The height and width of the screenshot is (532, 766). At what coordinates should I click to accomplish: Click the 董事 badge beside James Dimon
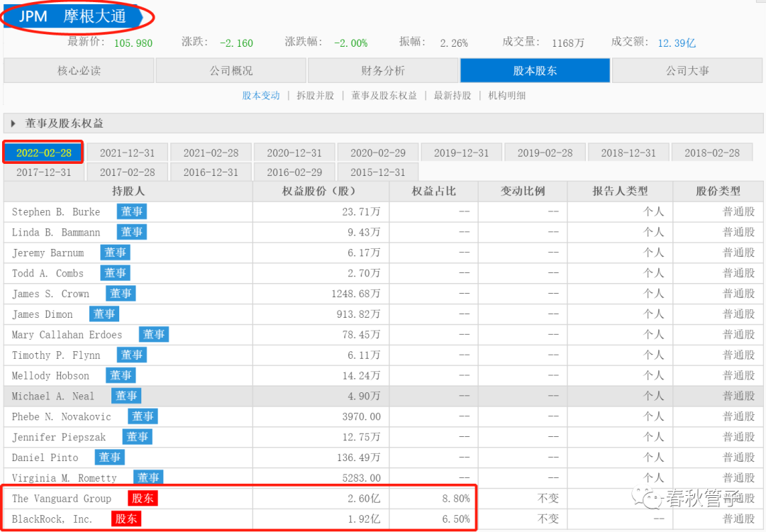(x=104, y=314)
